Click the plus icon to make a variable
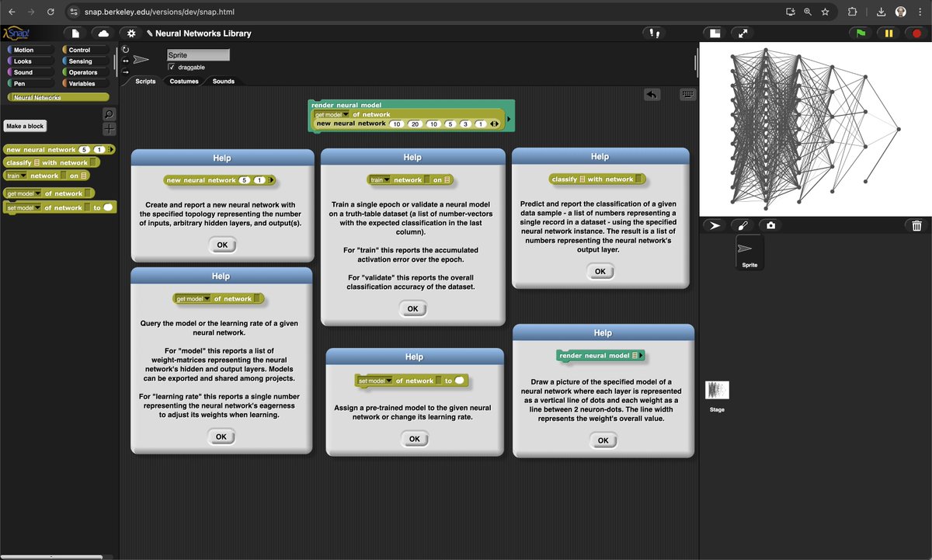This screenshot has height=560, width=932. click(x=110, y=129)
